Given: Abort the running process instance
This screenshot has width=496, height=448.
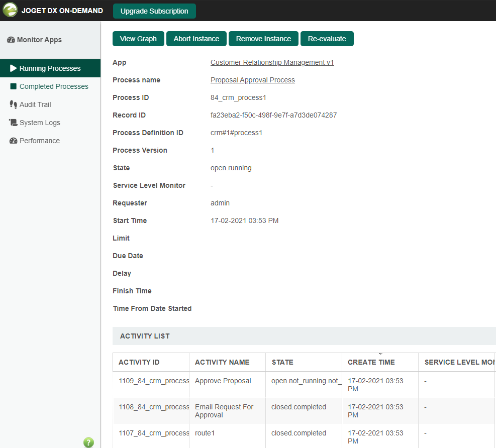Looking at the screenshot, I should tap(196, 39).
